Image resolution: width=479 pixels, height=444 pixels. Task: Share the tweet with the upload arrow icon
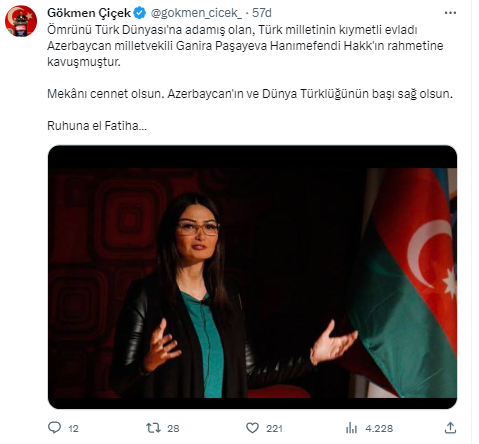450,428
